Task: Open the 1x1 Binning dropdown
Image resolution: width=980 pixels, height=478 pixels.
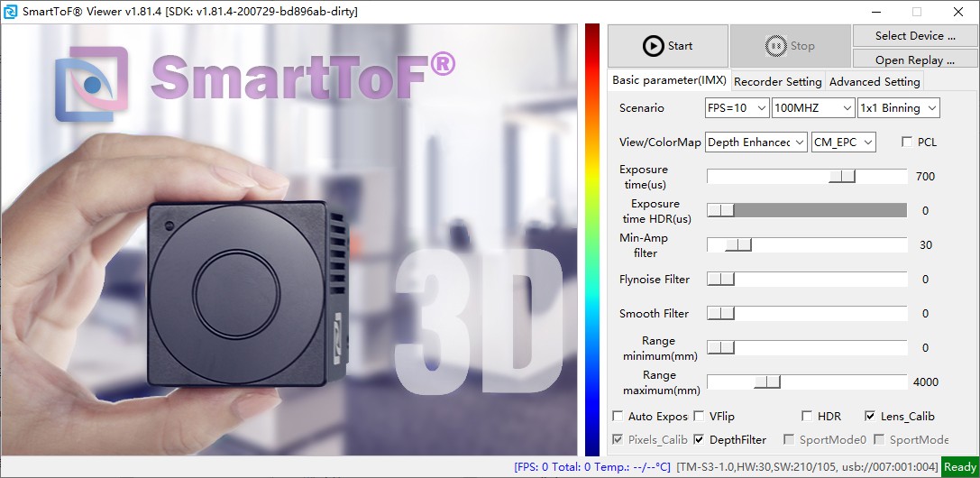Action: point(899,108)
